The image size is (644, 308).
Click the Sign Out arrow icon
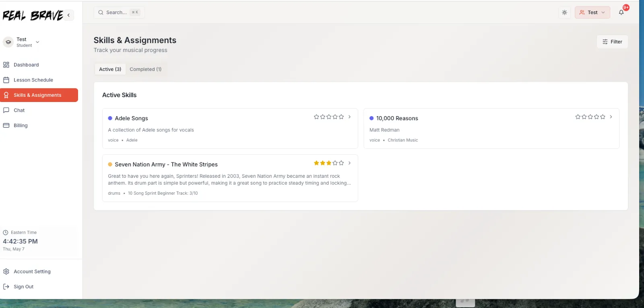tap(6, 287)
